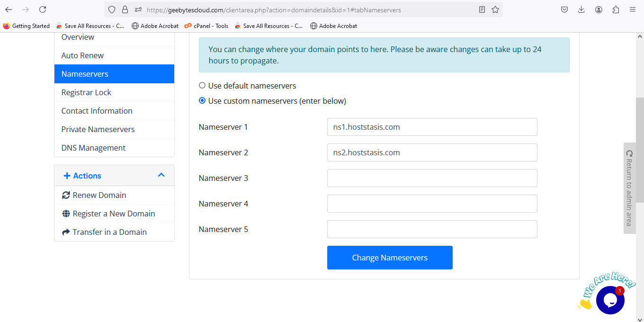Collapse the Actions panel chevron
Viewport: 644px width, 322px height.
pyautogui.click(x=161, y=175)
